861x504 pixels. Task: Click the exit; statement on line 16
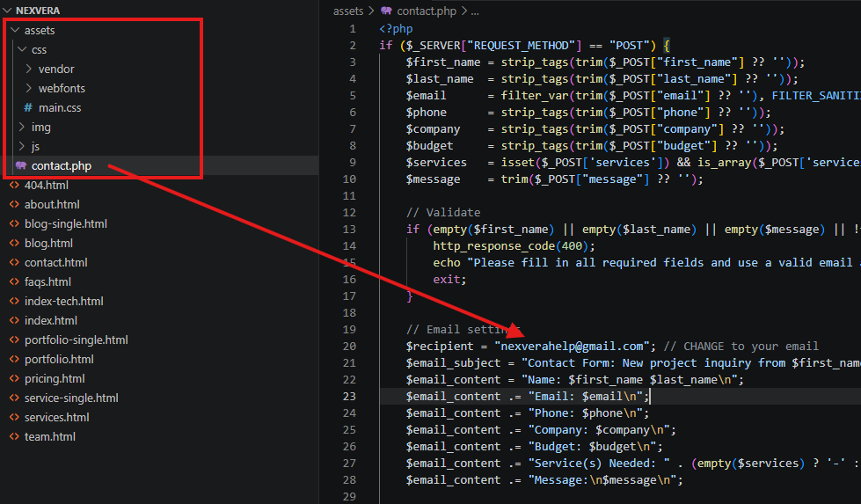pos(449,280)
